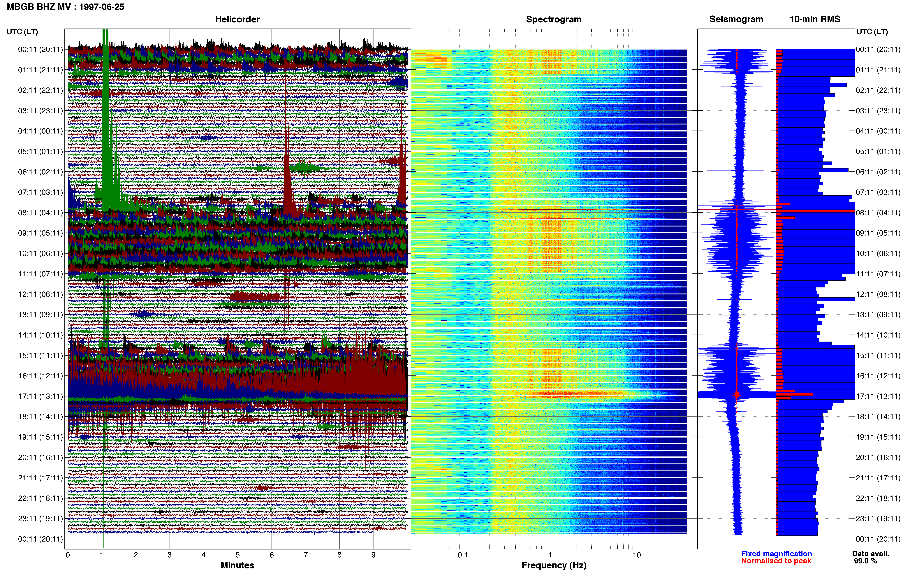Click the 'Spectrogram' panel heading
The image size is (924, 578).
(554, 19)
